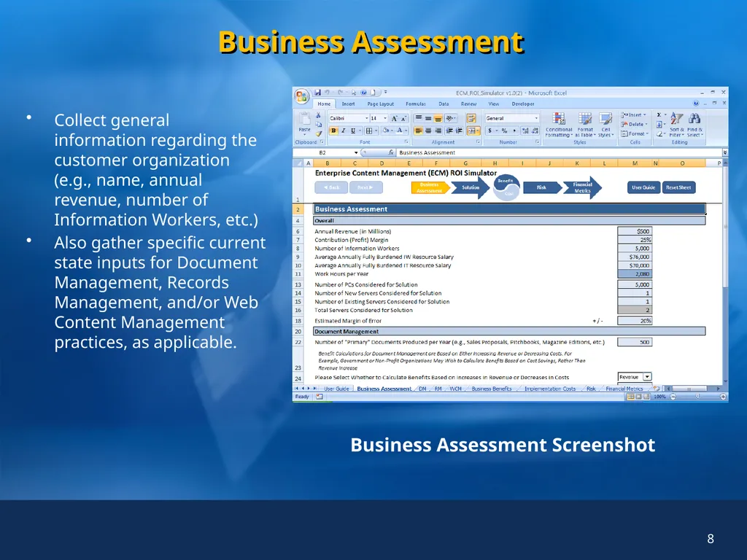
Task: Click the Orientation text angle icon
Action: (x=449, y=118)
